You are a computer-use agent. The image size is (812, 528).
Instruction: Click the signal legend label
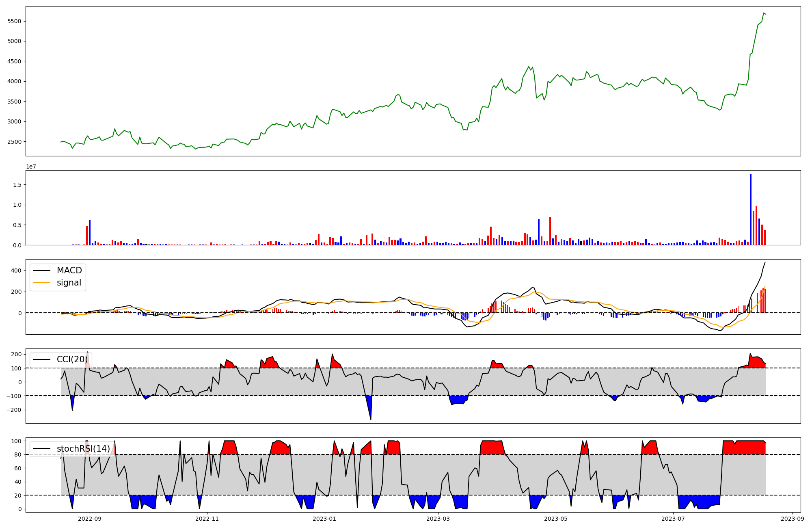tap(69, 283)
